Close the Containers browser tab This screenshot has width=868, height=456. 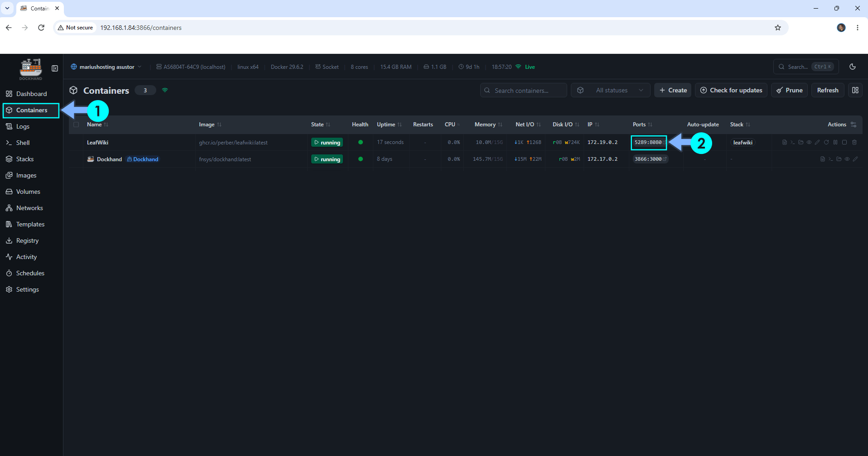coord(57,8)
